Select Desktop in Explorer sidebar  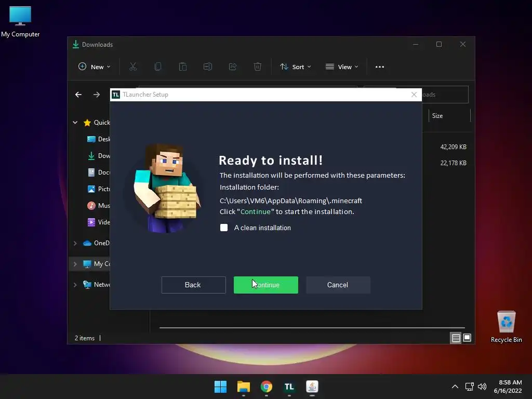[98, 139]
